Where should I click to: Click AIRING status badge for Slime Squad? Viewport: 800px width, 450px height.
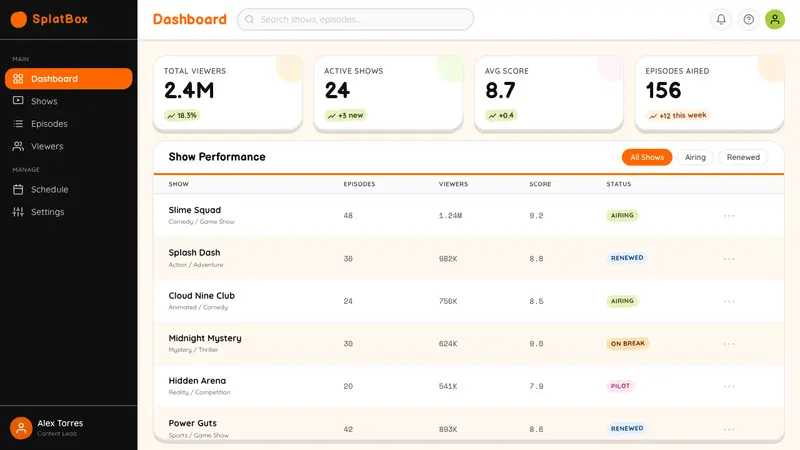pos(622,215)
